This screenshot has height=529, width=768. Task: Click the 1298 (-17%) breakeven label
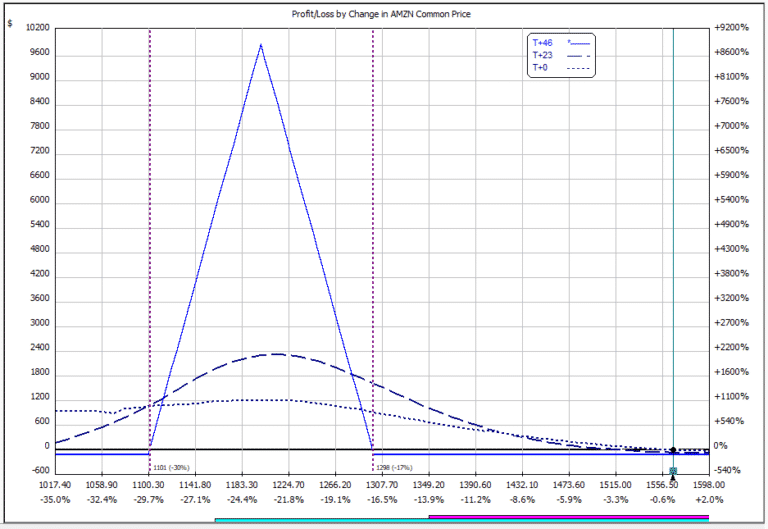click(394, 468)
